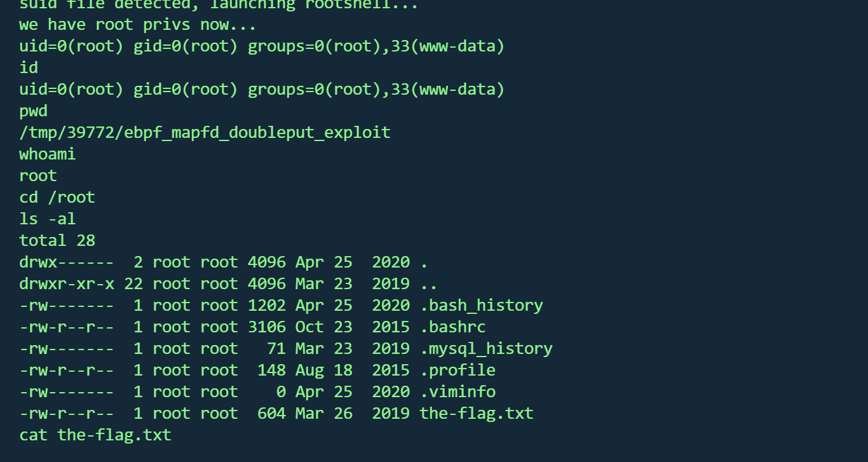
Task: Click the 'cat the-flag.txt' command line
Action: click(95, 435)
